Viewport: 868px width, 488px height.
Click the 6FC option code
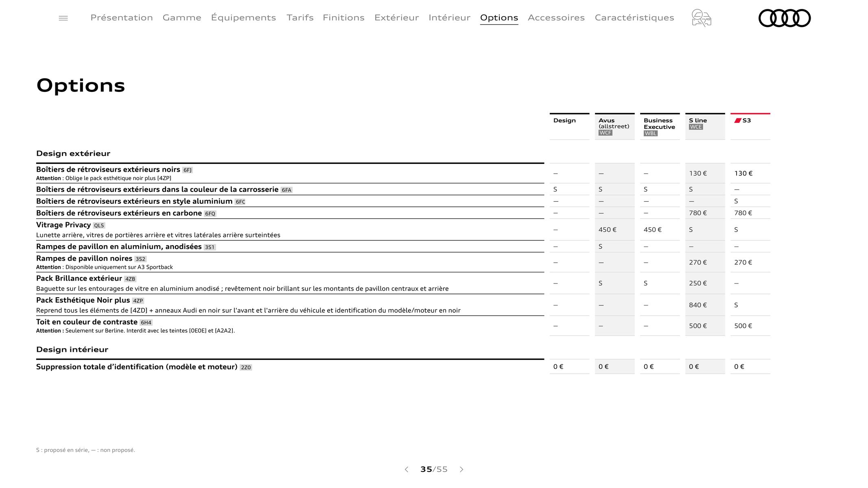click(240, 202)
